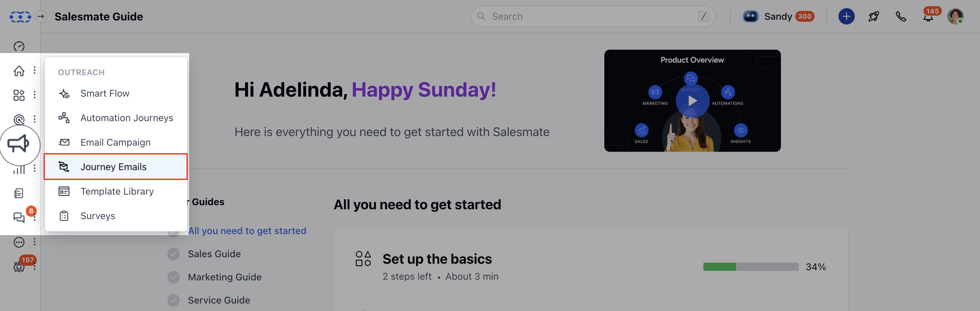The height and width of the screenshot is (311, 980).
Task: Play the Product Overview video
Action: [692, 101]
